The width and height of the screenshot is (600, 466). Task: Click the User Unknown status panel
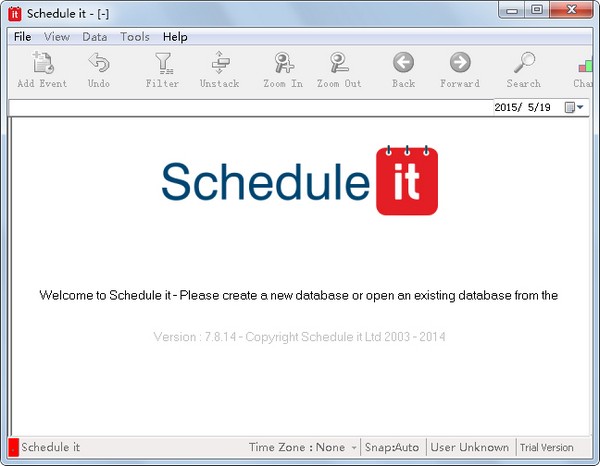coord(470,448)
